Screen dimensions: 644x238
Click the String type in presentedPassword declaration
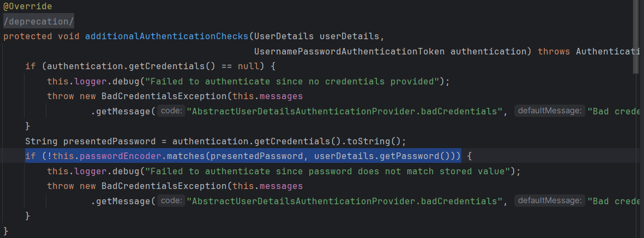[x=41, y=142]
